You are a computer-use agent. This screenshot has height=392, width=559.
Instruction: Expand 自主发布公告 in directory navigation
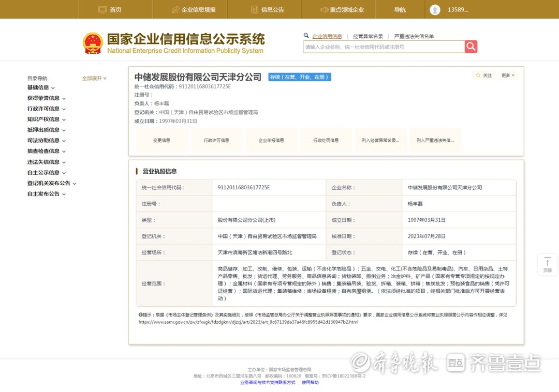(47, 194)
